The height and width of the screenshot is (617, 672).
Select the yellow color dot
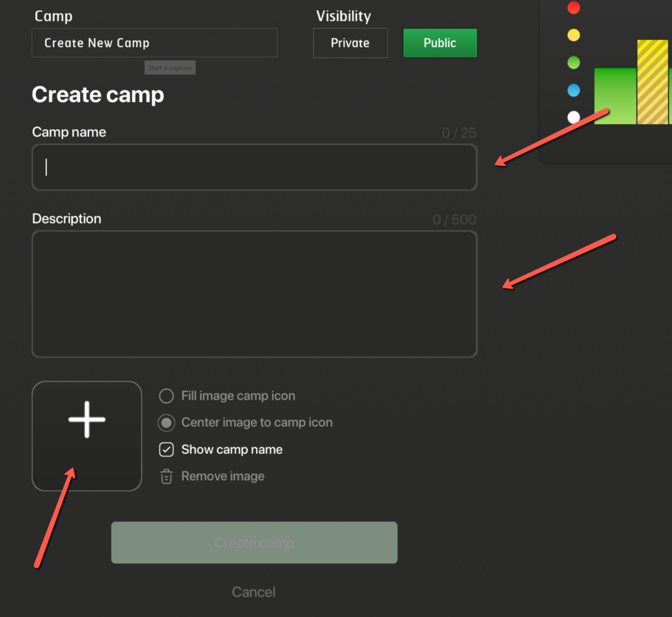574,35
